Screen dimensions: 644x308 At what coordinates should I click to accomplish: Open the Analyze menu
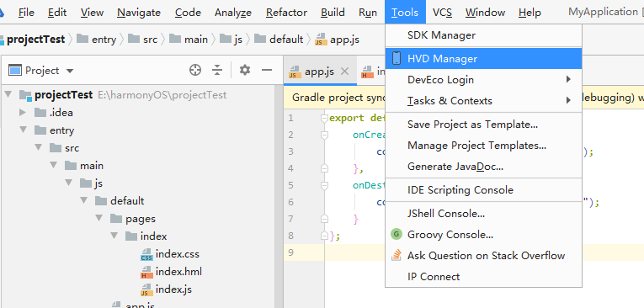[233, 13]
